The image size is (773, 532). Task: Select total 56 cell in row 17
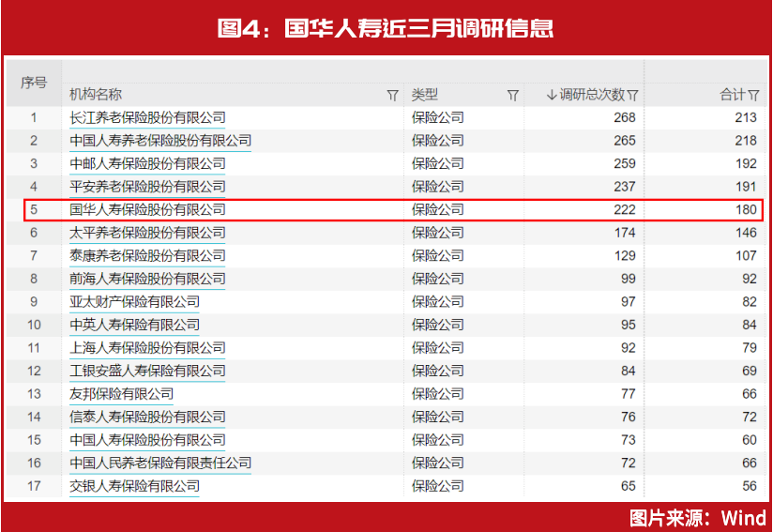750,486
